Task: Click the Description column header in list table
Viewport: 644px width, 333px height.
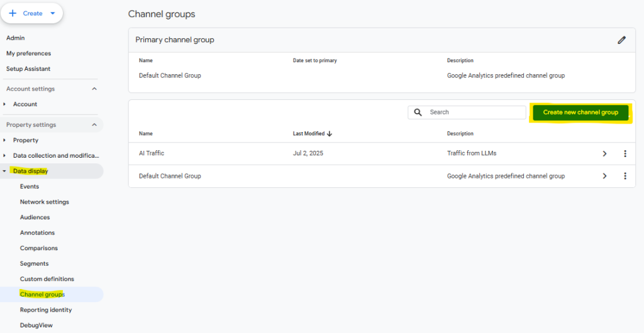Action: pos(460,134)
